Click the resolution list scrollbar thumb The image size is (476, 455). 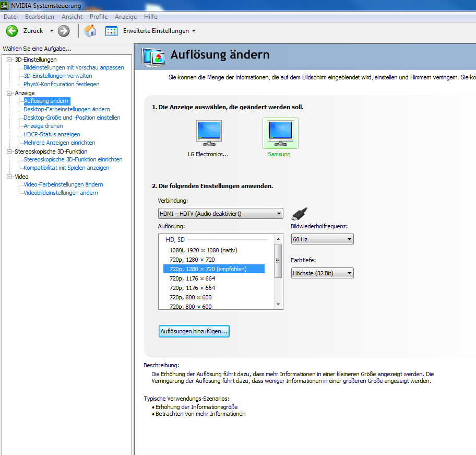(x=278, y=261)
